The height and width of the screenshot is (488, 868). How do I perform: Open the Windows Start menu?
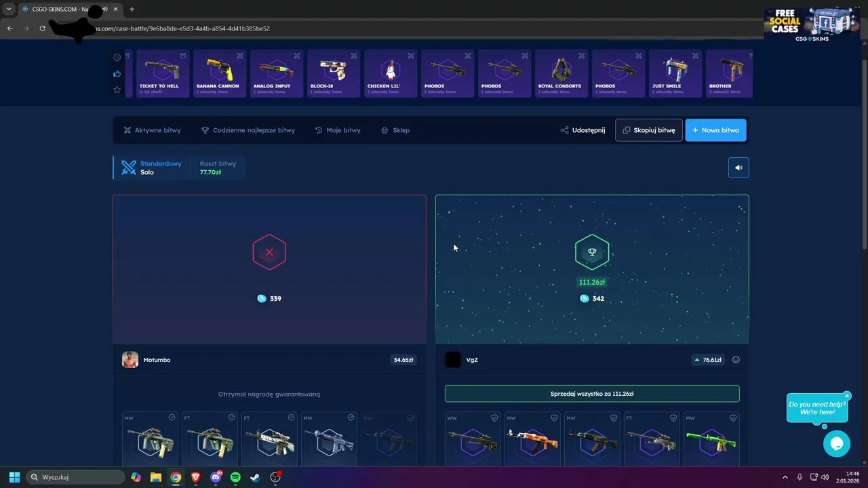[14, 477]
